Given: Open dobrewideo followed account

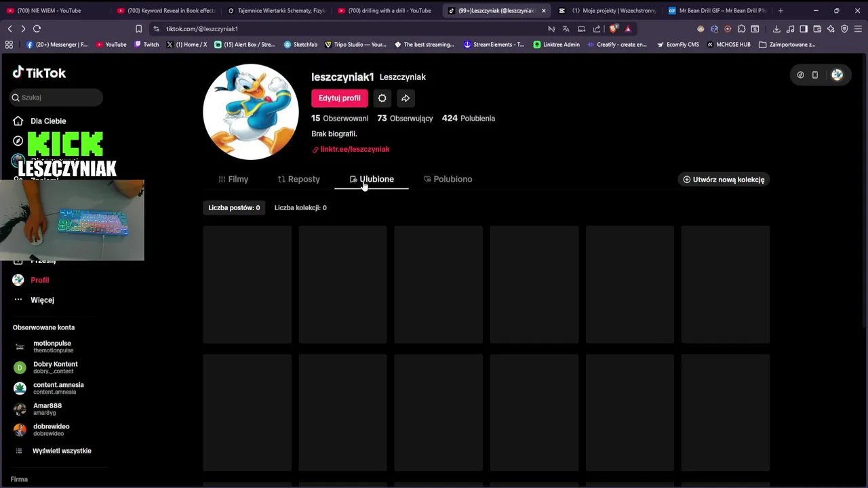Looking at the screenshot, I should pos(52,430).
